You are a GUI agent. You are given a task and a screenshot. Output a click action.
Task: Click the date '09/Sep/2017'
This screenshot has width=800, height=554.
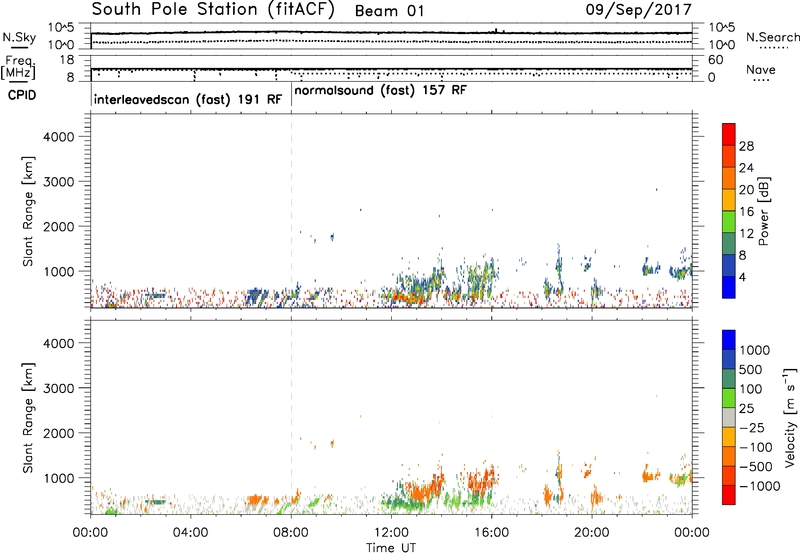pyautogui.click(x=638, y=10)
